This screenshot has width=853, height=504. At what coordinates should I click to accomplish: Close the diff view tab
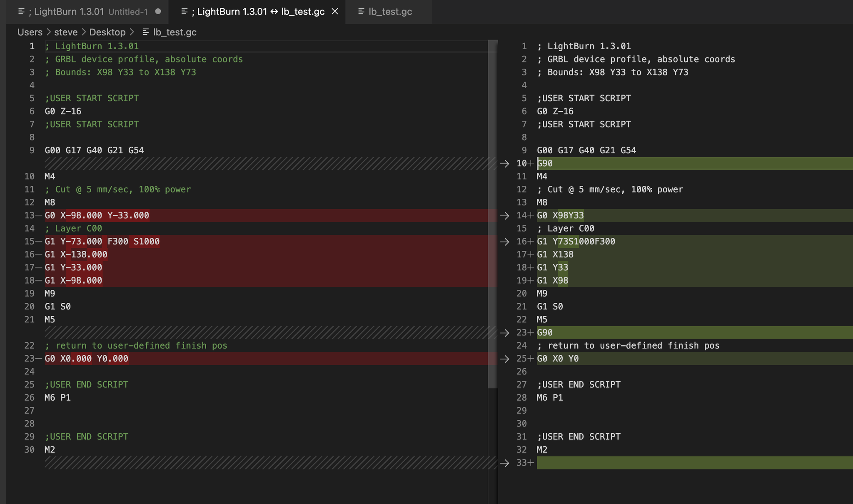[336, 12]
